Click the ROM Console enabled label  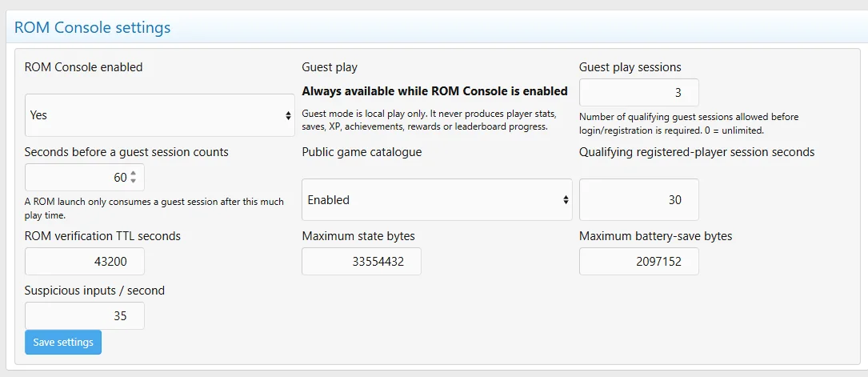83,67
